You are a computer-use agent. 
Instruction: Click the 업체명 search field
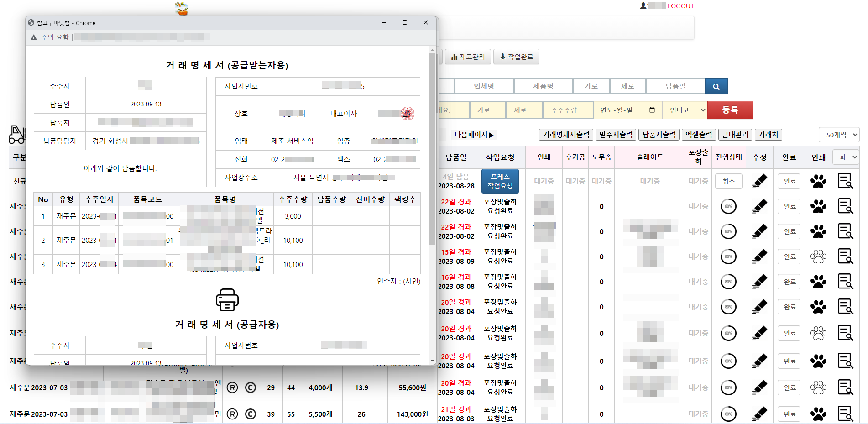pyautogui.click(x=484, y=86)
